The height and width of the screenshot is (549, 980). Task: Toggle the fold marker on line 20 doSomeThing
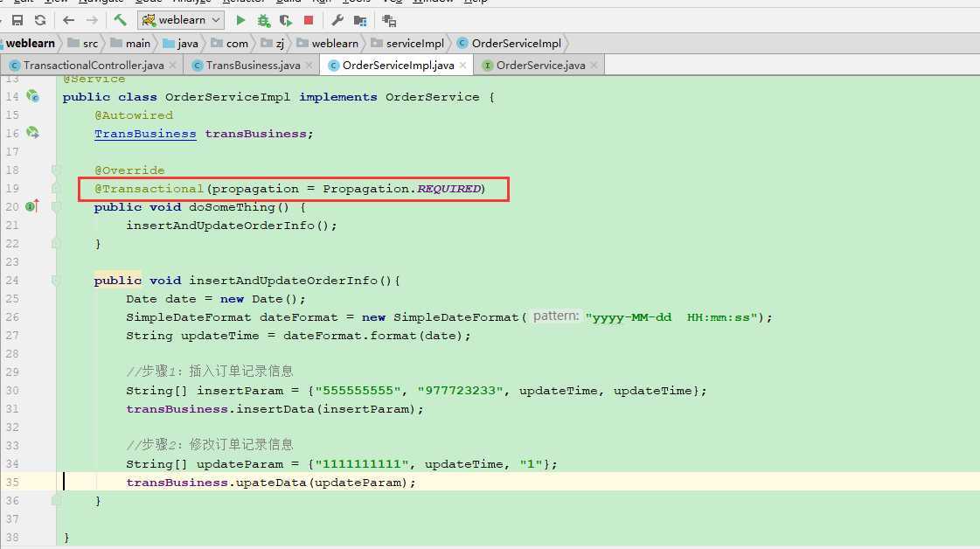point(56,206)
